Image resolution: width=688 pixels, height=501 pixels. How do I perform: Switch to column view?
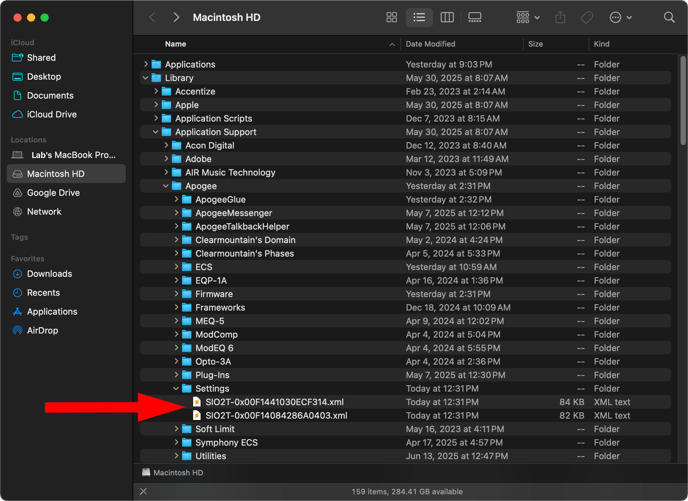tap(447, 17)
